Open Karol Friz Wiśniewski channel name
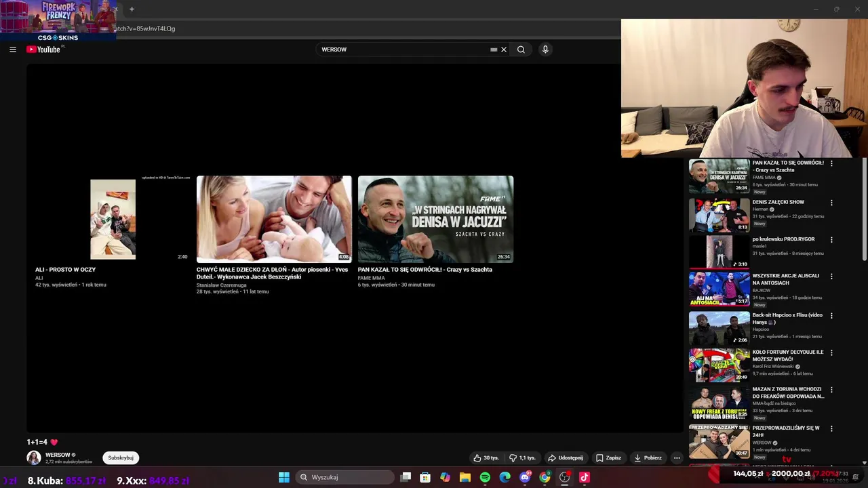868x488 pixels. (x=773, y=367)
